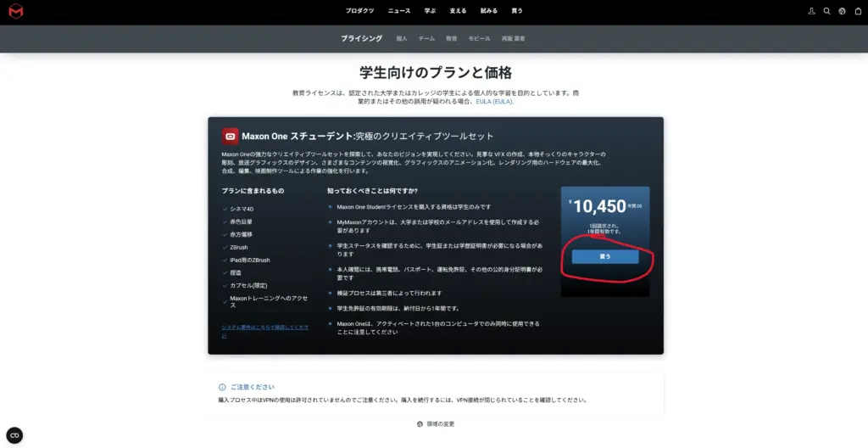Switch to the モビール pricing tab
The image size is (868, 448).
click(x=480, y=39)
